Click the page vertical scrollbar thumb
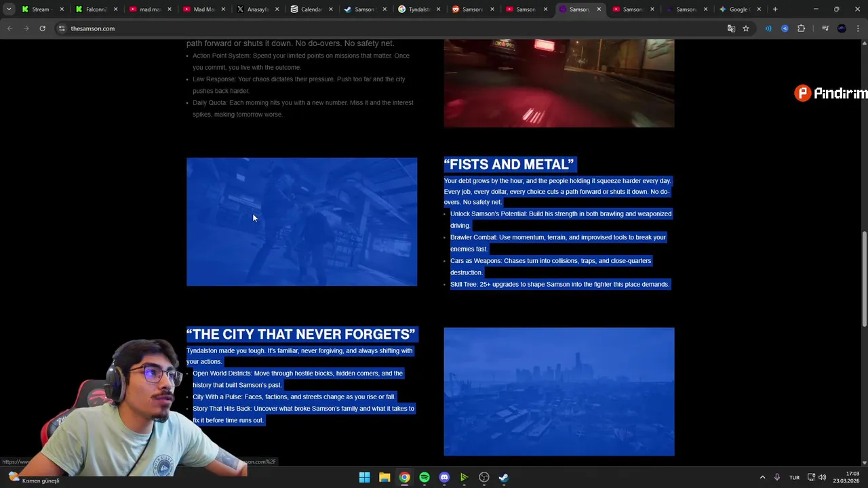The height and width of the screenshot is (488, 868). (864, 278)
